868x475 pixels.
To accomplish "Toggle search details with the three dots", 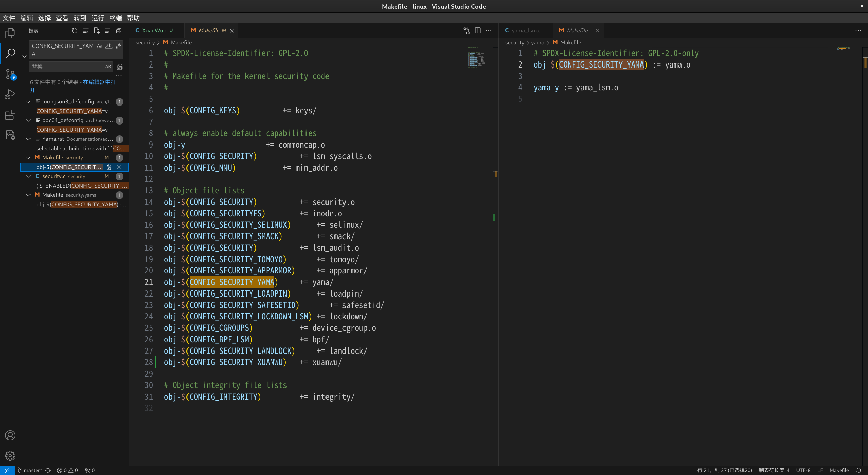I will [119, 76].
